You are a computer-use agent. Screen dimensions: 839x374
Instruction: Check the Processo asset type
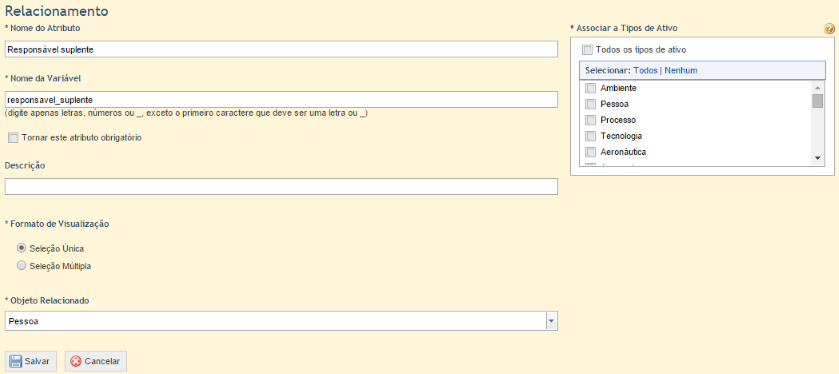[x=590, y=120]
